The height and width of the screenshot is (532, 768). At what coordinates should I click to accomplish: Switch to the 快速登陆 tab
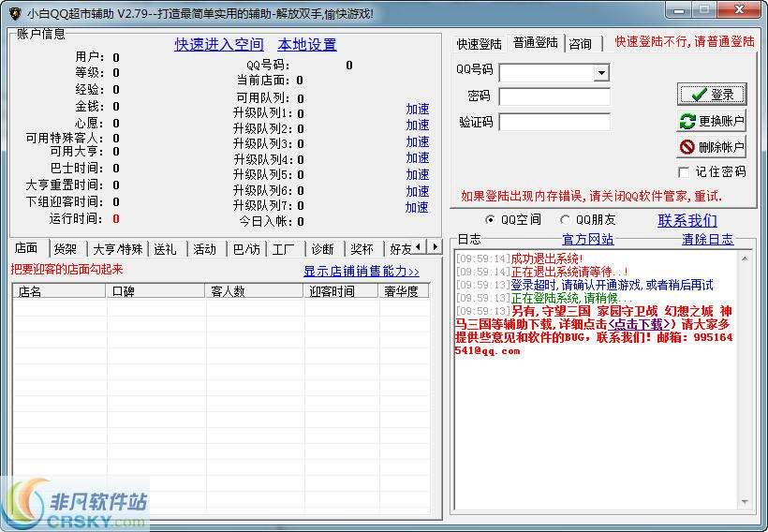pos(479,44)
